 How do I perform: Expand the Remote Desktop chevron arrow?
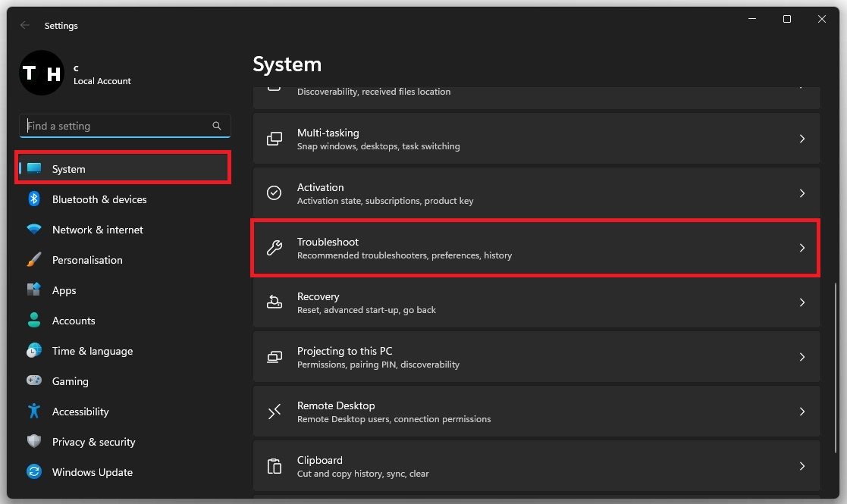click(x=802, y=412)
